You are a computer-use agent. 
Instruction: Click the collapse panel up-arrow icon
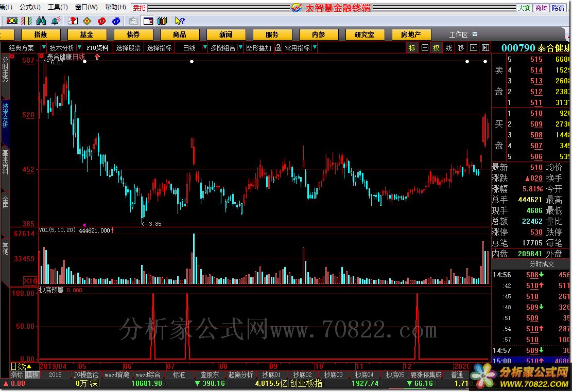(x=474, y=48)
